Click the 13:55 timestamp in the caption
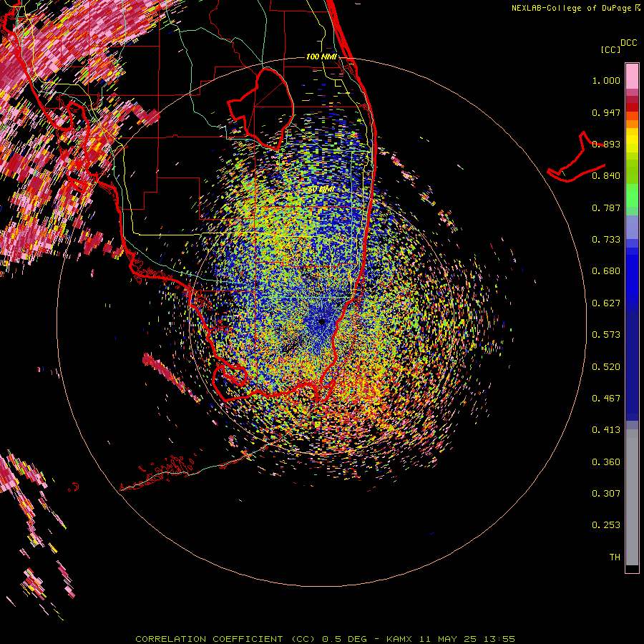644x644 pixels. pyautogui.click(x=499, y=639)
